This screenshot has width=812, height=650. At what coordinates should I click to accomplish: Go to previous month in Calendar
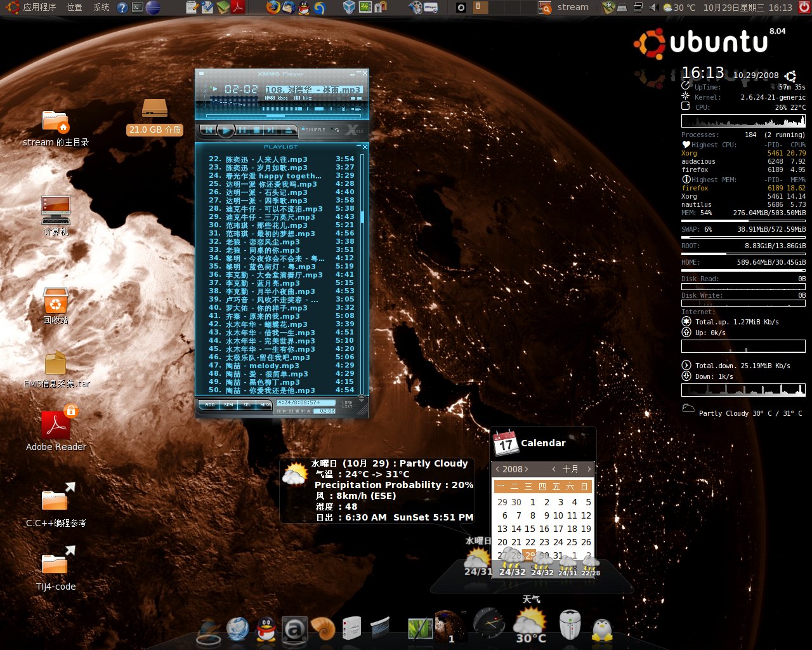click(554, 469)
